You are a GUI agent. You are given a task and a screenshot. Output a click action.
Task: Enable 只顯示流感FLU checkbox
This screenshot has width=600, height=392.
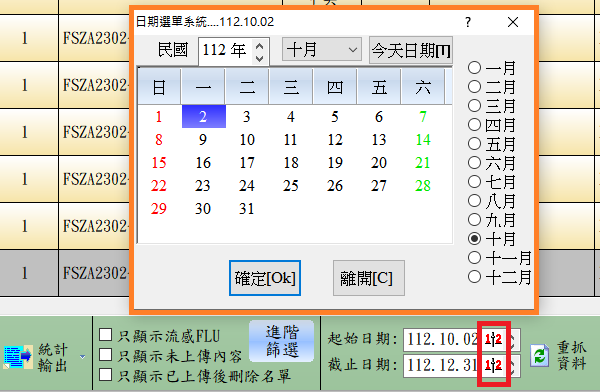pos(106,335)
